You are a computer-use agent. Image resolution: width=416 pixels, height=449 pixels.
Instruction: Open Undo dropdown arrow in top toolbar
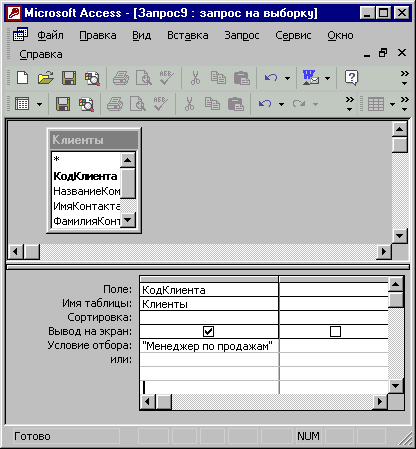tap(287, 78)
